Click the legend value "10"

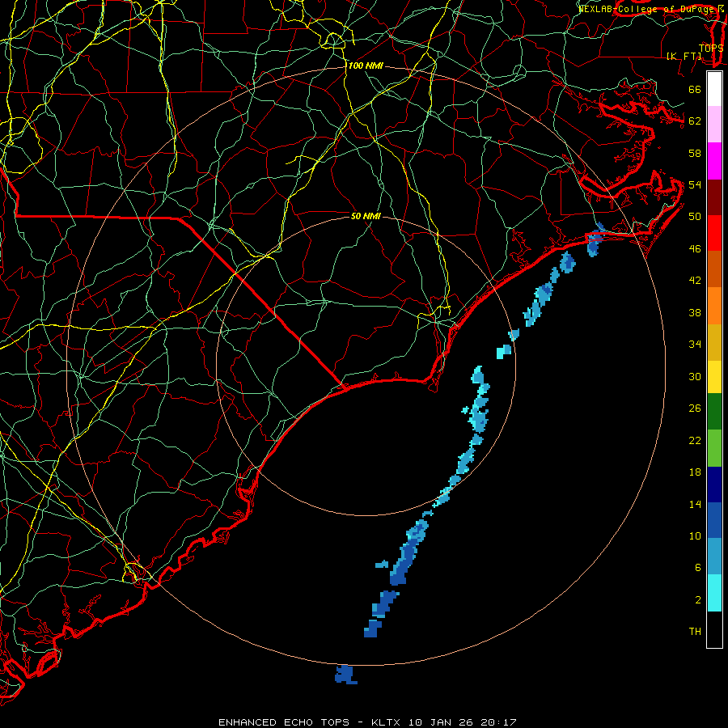pyautogui.click(x=695, y=535)
